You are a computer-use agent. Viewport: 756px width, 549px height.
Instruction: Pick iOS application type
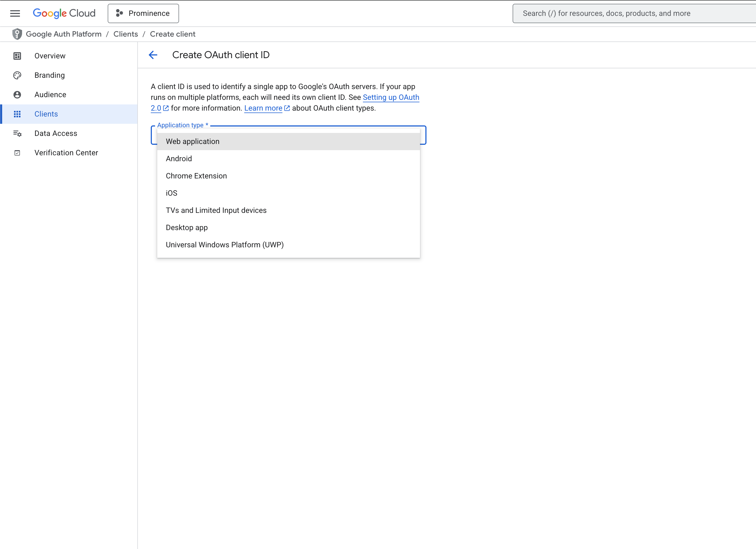[289, 193]
